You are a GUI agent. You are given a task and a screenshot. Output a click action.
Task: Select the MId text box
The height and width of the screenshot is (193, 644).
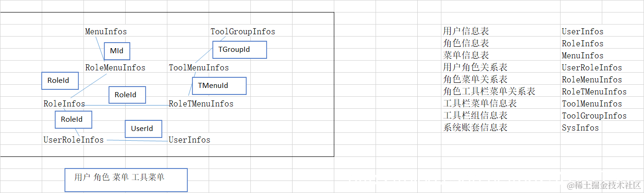click(117, 51)
